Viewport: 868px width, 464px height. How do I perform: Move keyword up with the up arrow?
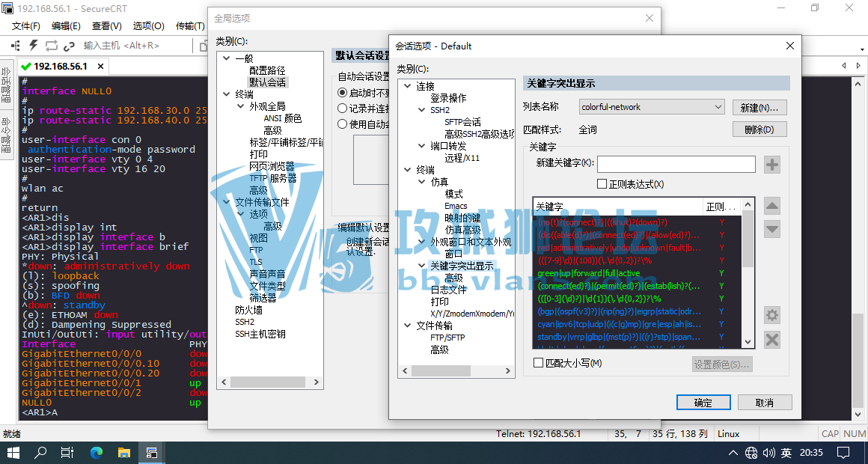coord(772,207)
